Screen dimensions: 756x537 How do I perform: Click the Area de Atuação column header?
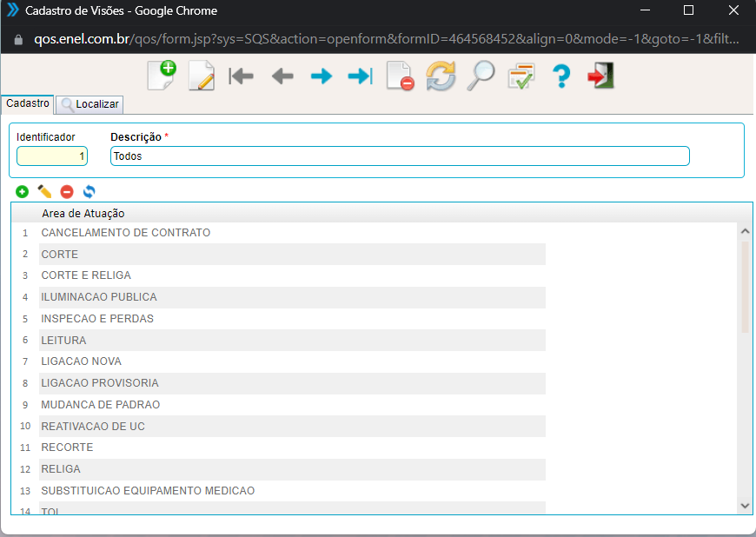coord(83,213)
